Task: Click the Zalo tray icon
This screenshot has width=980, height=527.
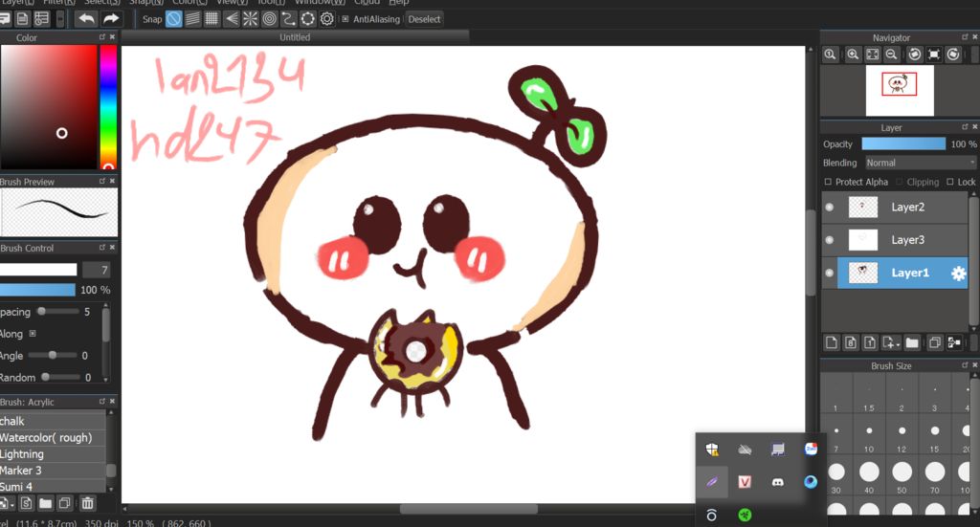Action: pyautogui.click(x=811, y=449)
